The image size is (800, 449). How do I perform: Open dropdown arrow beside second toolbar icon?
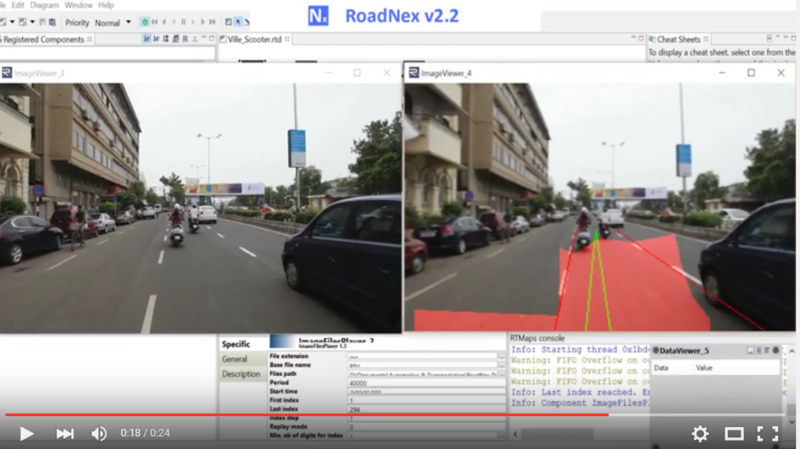32,22
